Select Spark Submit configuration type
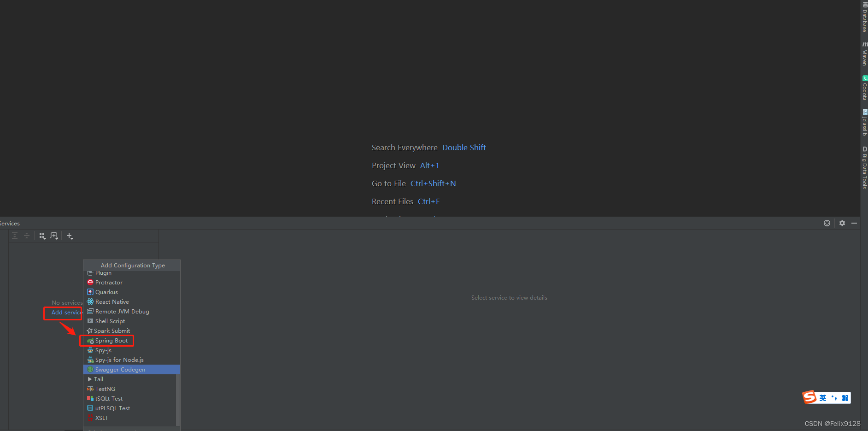The height and width of the screenshot is (431, 868). click(131, 331)
